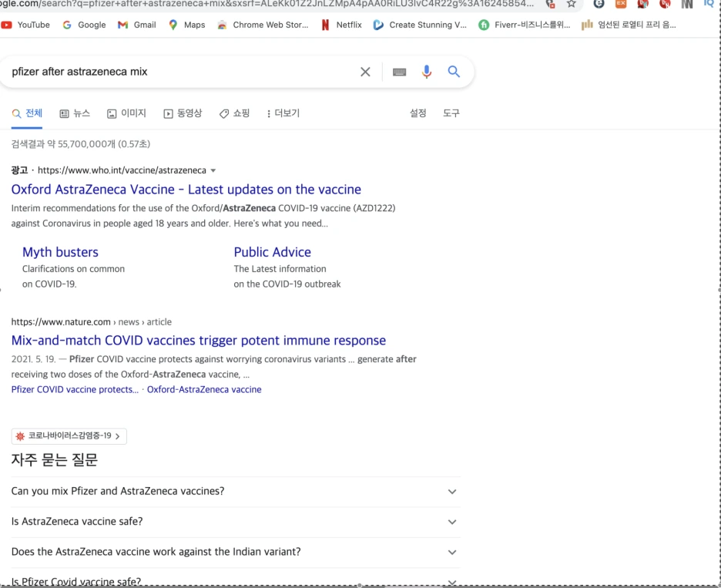Open the Create Stunning V... bookmark
The image size is (721, 588).
click(420, 25)
